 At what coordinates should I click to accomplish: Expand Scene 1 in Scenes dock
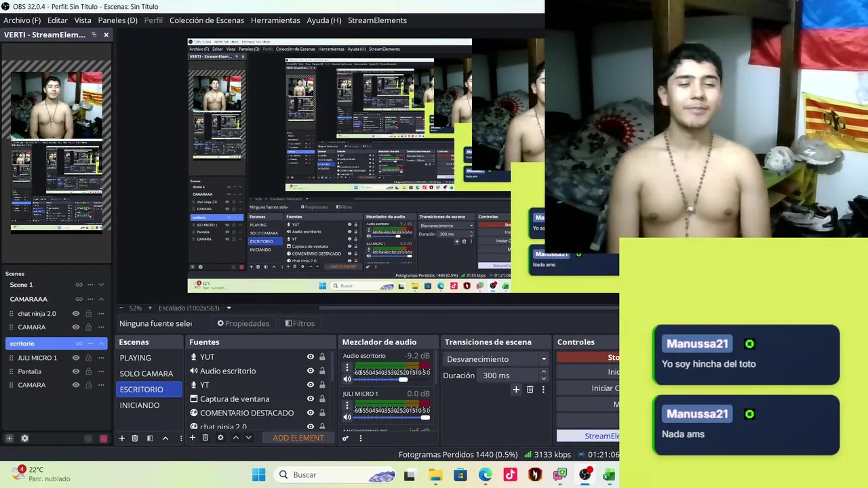point(101,285)
